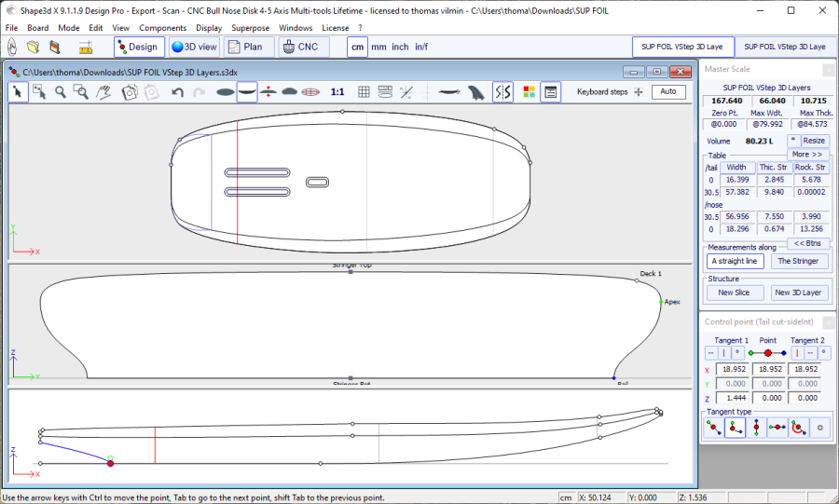The image size is (839, 504).
Task: Open the Components menu
Action: click(162, 28)
